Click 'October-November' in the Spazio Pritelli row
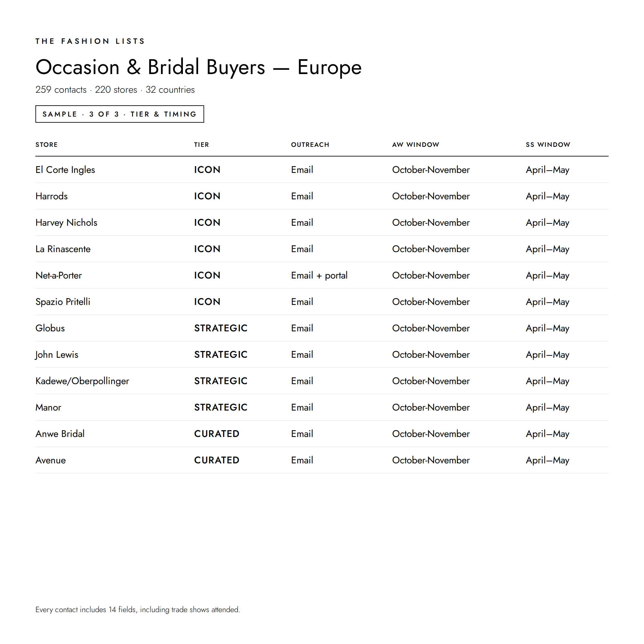This screenshot has width=644, height=644. pyautogui.click(x=431, y=302)
